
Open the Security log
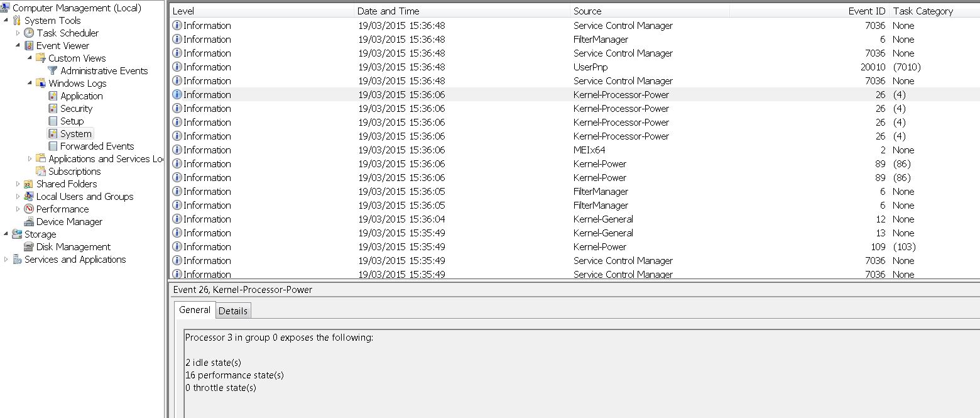(76, 108)
